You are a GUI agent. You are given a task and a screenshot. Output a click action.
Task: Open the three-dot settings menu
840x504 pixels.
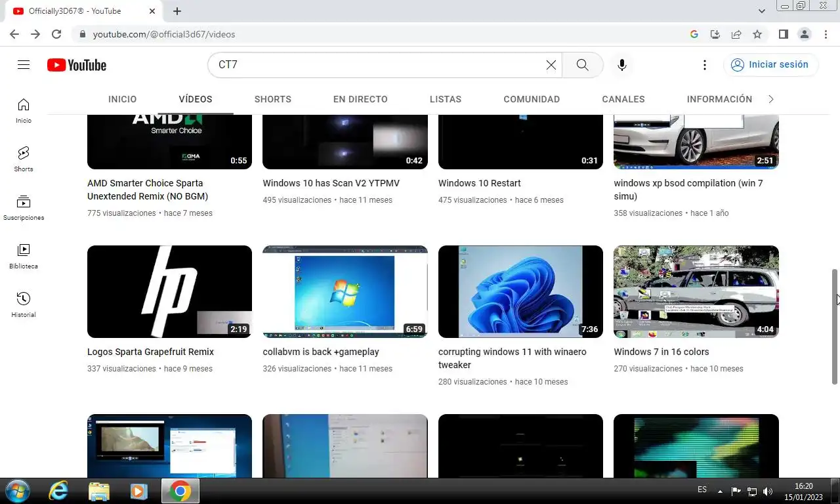pyautogui.click(x=705, y=65)
